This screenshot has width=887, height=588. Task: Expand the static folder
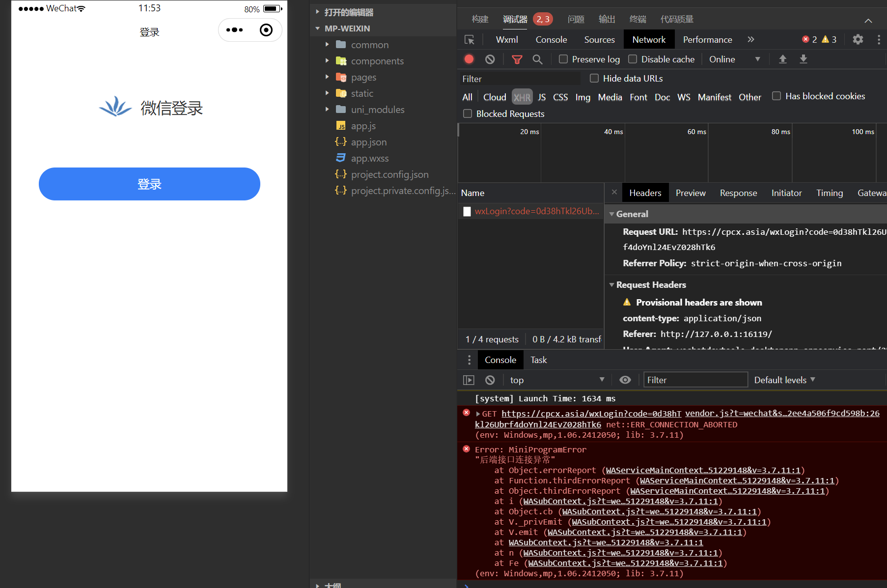tap(327, 93)
